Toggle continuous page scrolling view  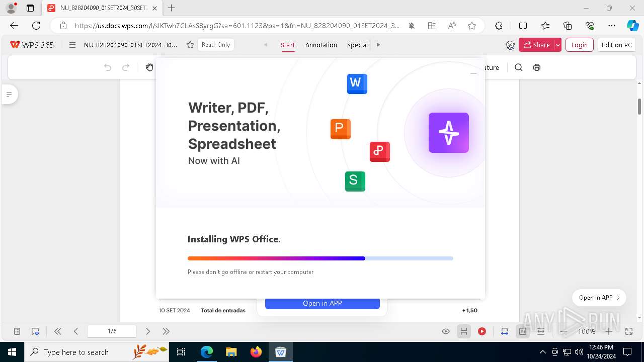464,331
